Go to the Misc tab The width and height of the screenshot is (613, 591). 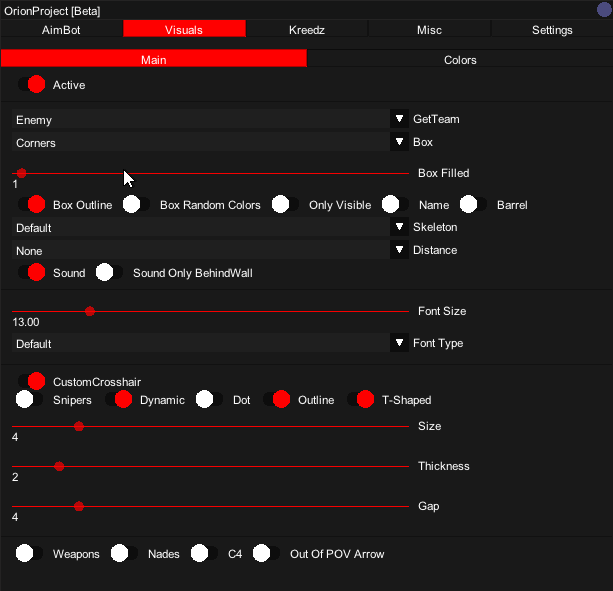429,30
